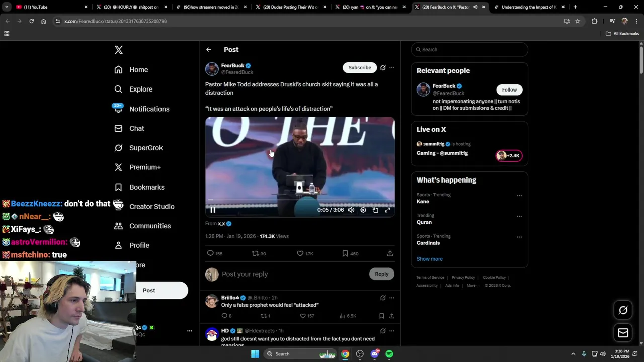Open Home in the X sidebar
This screenshot has height=362, width=644.
[131, 70]
